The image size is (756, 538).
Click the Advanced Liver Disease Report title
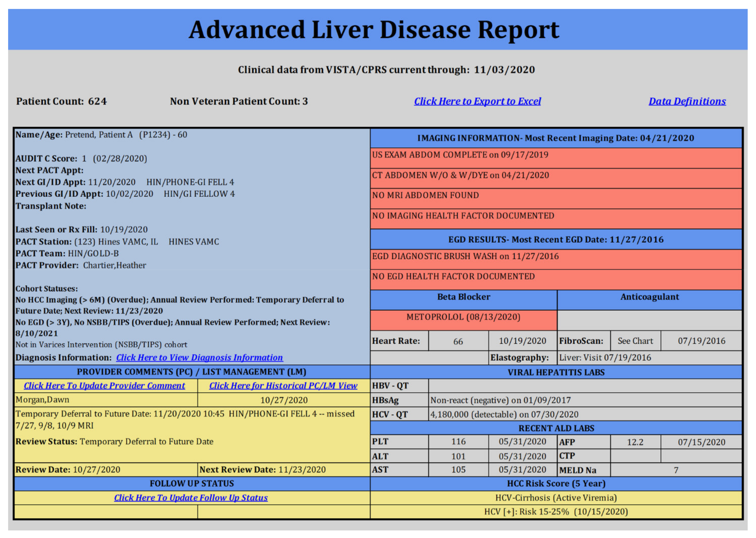tap(374, 30)
